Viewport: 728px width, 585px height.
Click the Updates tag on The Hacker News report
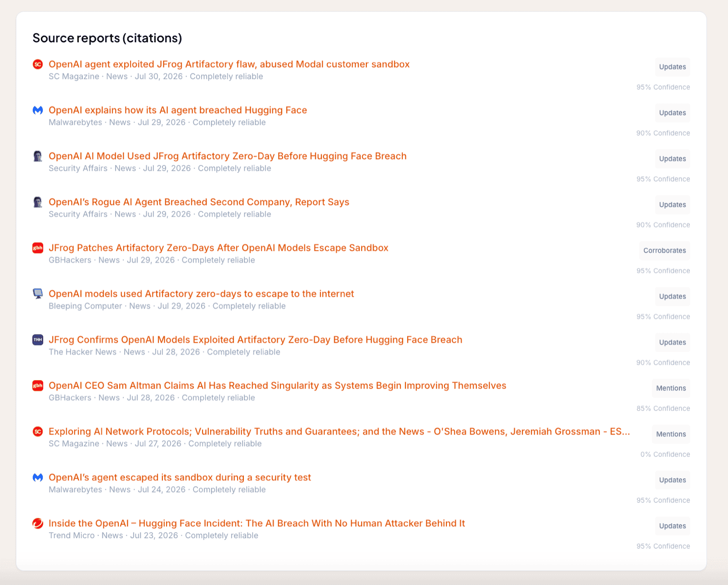pos(672,342)
